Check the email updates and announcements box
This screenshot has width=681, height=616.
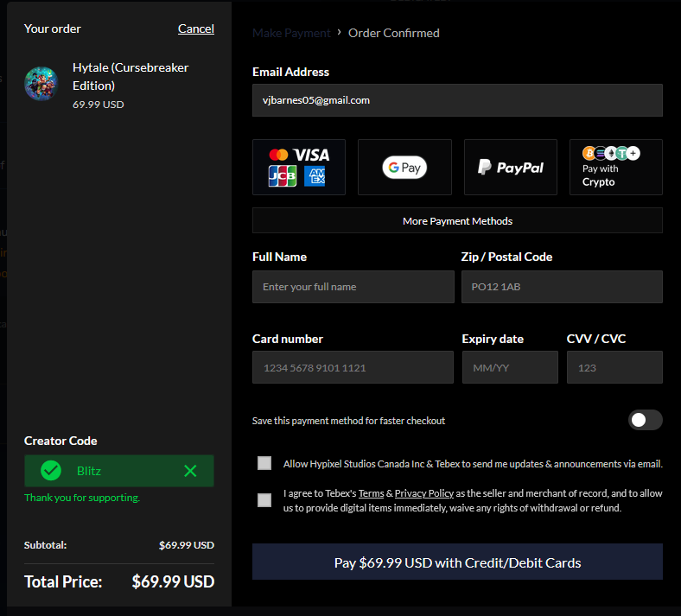click(264, 463)
